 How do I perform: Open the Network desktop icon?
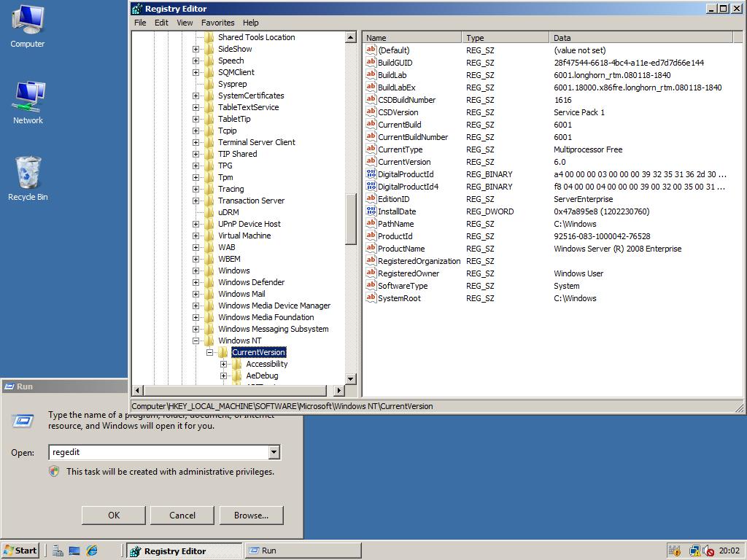click(x=28, y=103)
